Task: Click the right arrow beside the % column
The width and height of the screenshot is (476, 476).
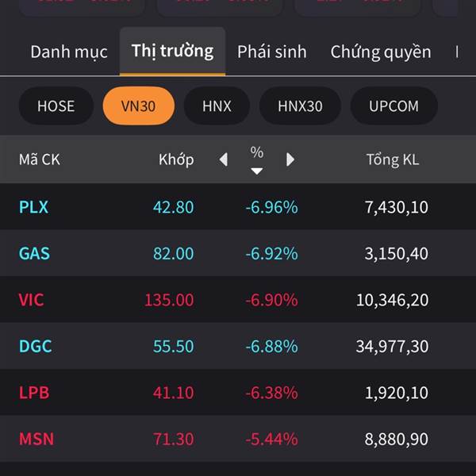Action: coord(290,159)
